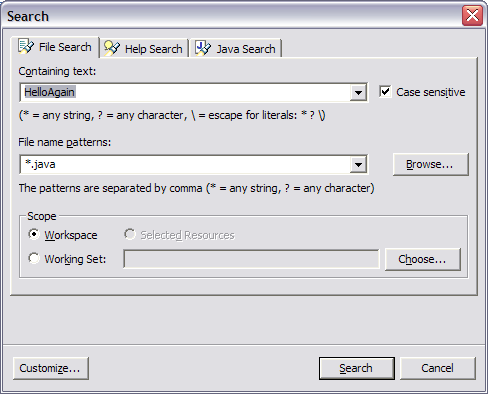Click the Cancel button

click(437, 368)
